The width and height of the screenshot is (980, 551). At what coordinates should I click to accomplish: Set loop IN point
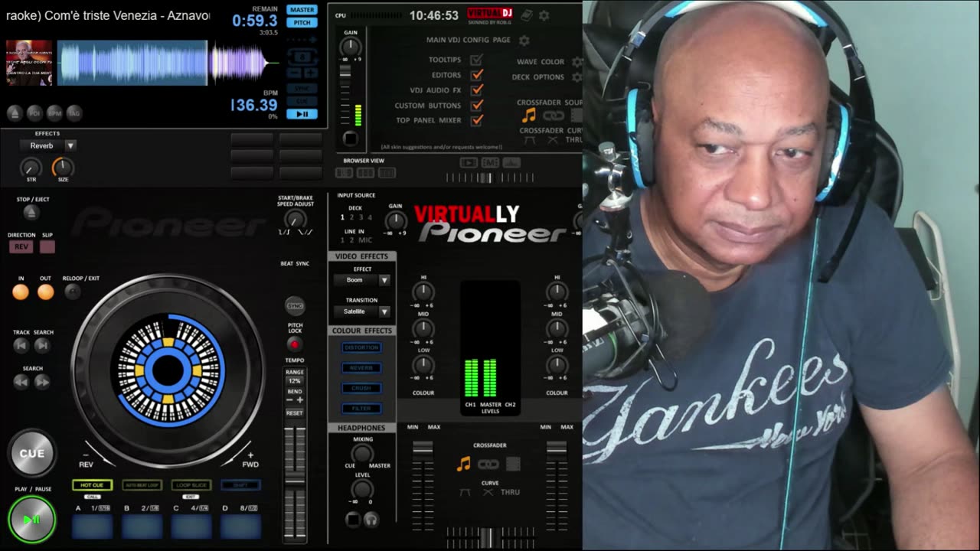click(21, 292)
